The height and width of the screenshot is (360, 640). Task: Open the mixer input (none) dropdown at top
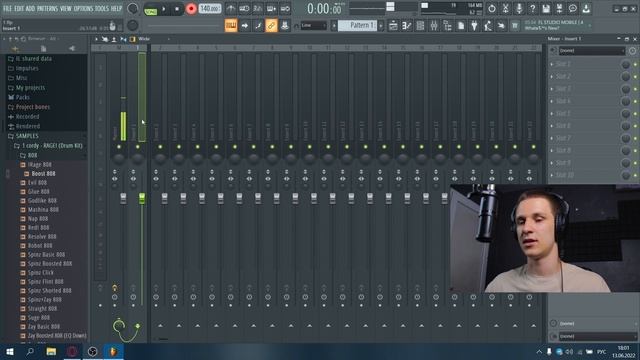(x=592, y=51)
